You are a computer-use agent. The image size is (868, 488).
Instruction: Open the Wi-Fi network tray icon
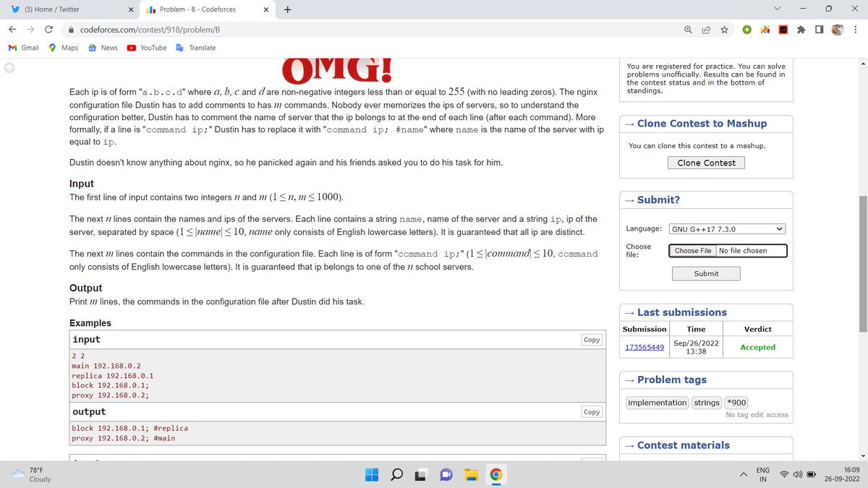point(786,474)
